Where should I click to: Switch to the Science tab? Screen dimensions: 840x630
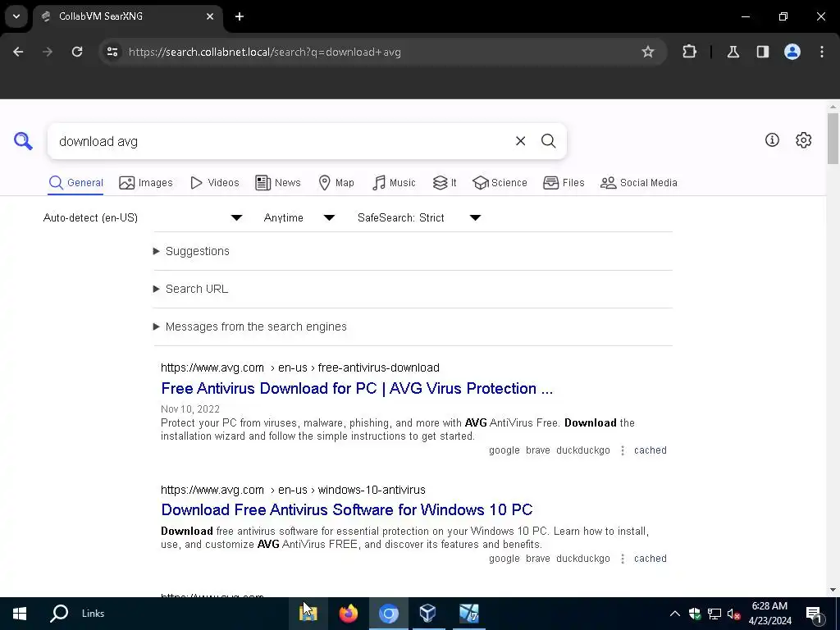[x=500, y=183]
